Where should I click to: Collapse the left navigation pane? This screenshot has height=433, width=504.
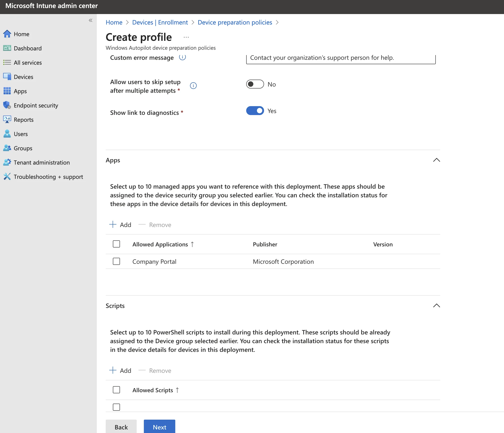click(x=91, y=20)
